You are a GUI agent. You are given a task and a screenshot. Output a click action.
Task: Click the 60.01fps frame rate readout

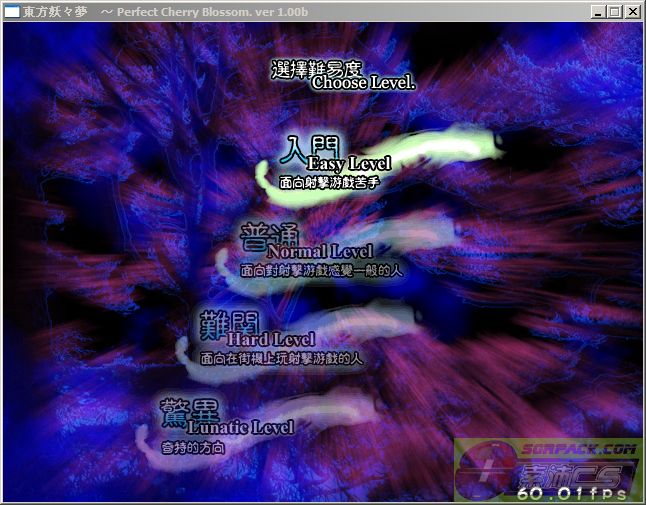click(x=571, y=493)
